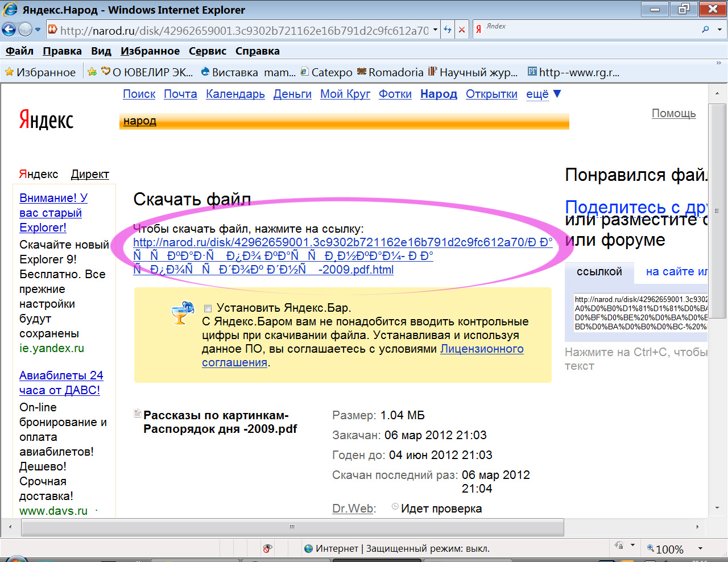The height and width of the screenshot is (562, 728).
Task: Open the Внимание! У вас старый Explorer! ad
Action: 53,213
